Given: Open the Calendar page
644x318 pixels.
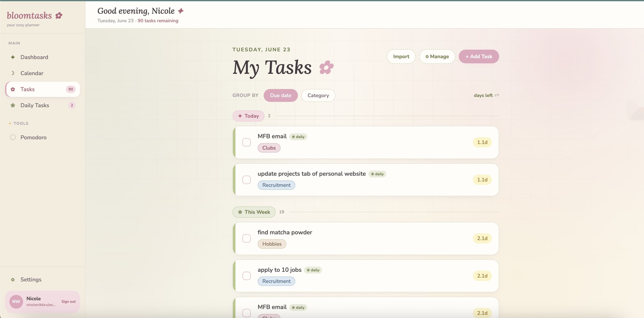Looking at the screenshot, I should 43,73.
